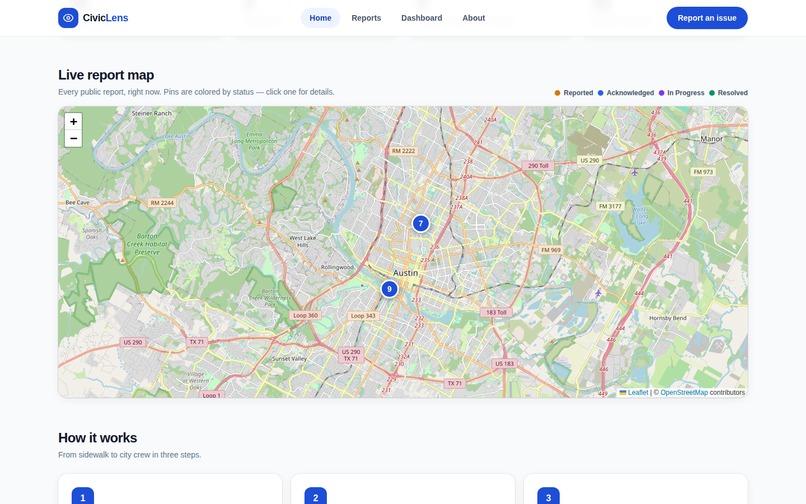The width and height of the screenshot is (806, 504).
Task: Click the blue Acknowledged legend dot
Action: [600, 93]
